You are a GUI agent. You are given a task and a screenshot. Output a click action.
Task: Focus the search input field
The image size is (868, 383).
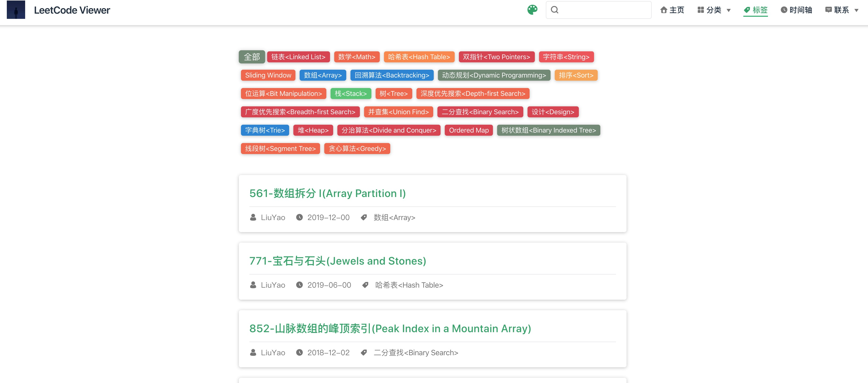tap(603, 10)
